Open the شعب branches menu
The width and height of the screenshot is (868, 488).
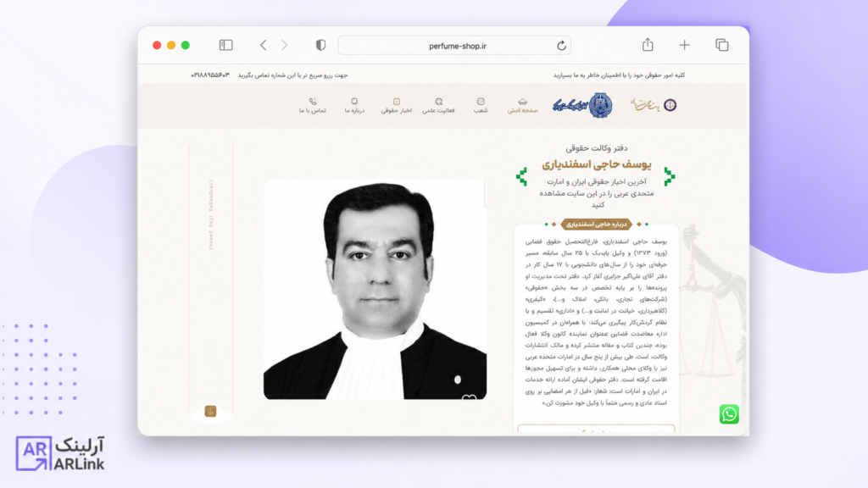[x=481, y=105]
